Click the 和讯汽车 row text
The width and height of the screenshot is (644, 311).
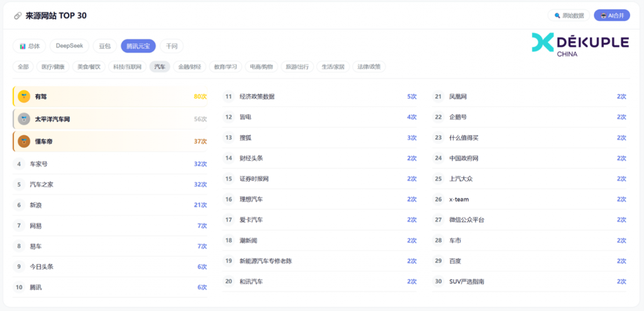(x=251, y=281)
